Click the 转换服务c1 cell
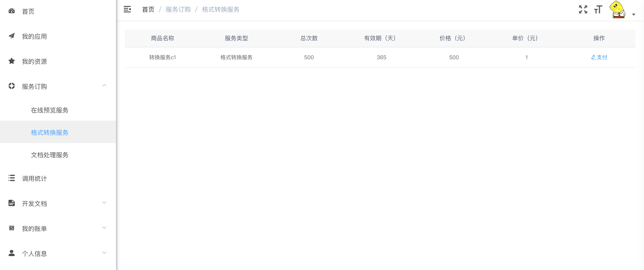Viewport: 644px width, 270px height. 163,57
